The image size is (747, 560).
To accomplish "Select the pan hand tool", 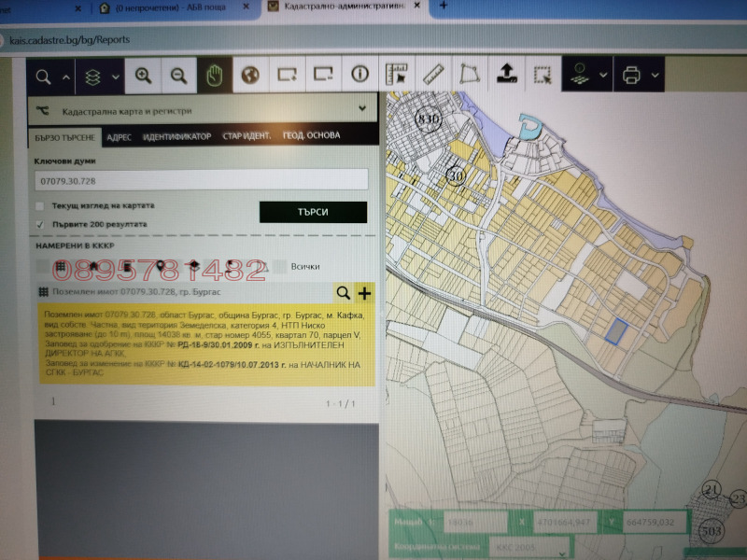I will coord(214,76).
